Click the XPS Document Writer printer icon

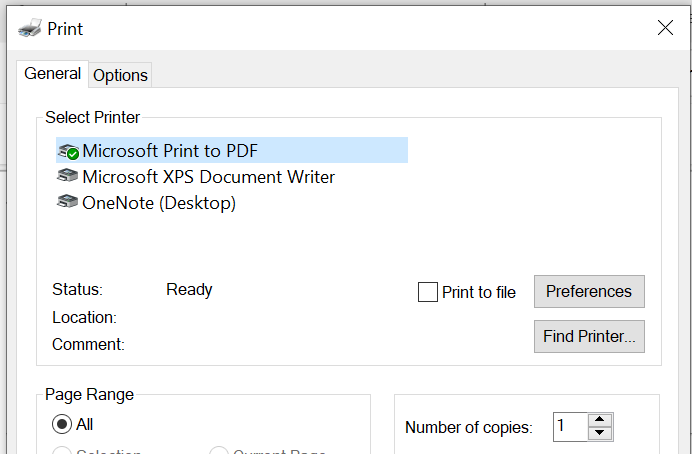point(68,176)
